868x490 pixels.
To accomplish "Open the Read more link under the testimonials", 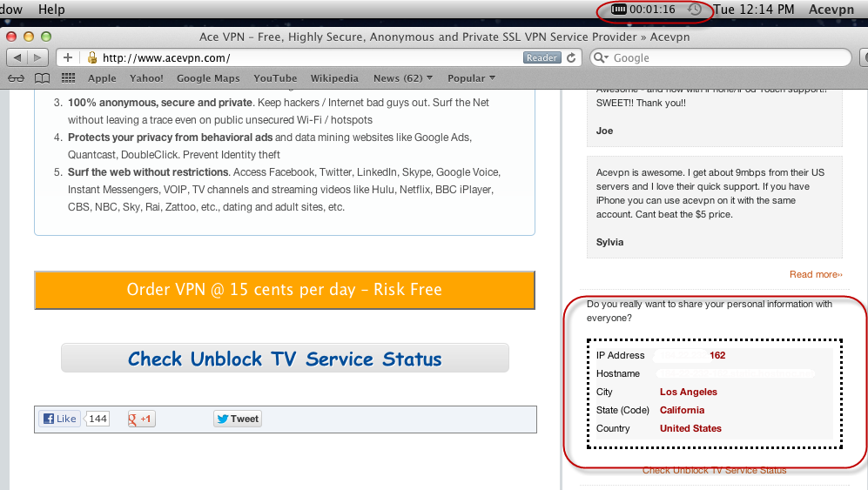I will coord(816,274).
